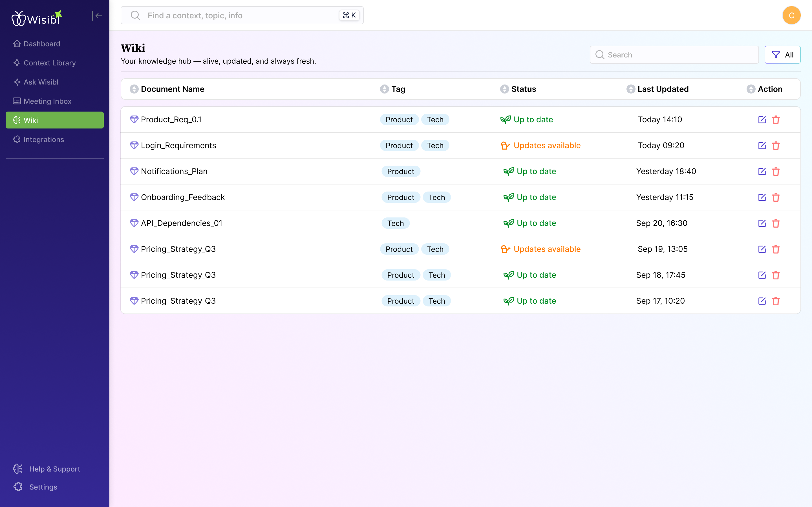Go to Context Library page
This screenshot has width=812, height=507.
(49, 63)
